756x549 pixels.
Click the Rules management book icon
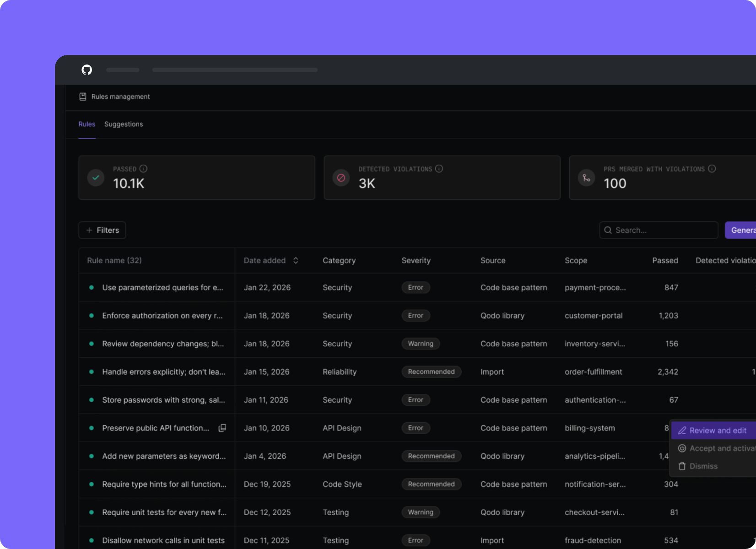83,97
